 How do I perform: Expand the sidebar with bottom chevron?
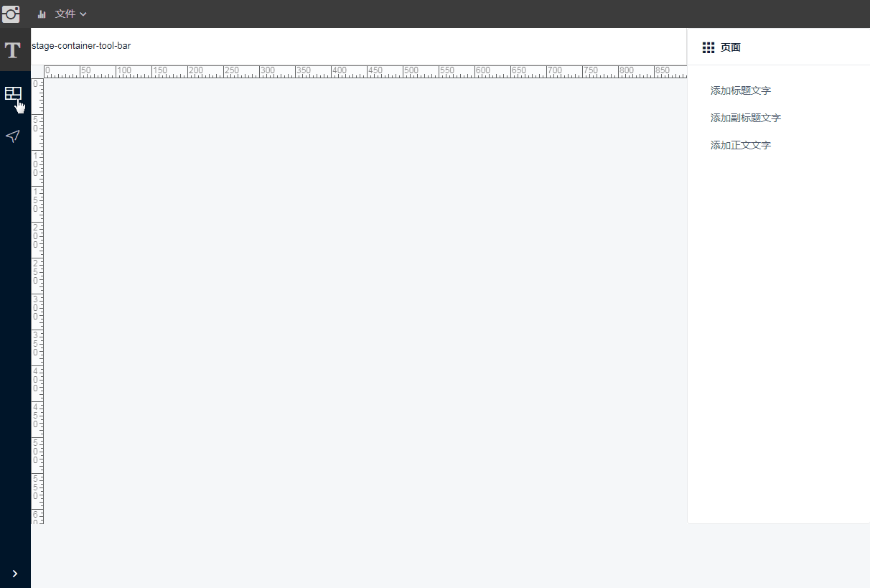pos(15,573)
